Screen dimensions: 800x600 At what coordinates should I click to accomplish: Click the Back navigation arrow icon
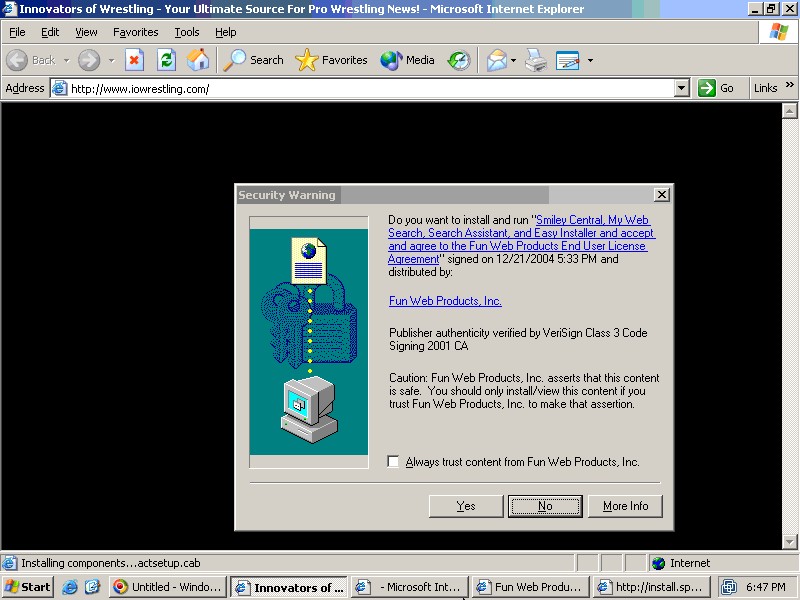(17, 60)
